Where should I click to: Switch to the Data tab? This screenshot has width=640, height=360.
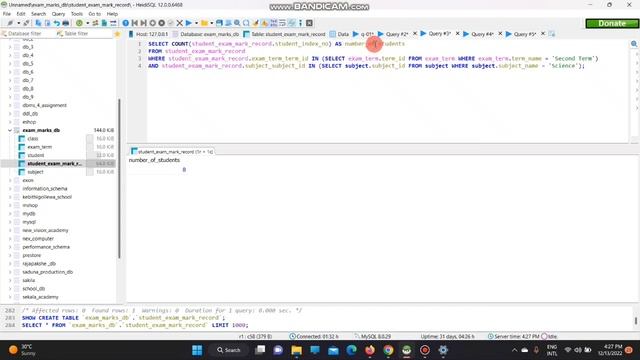pos(340,34)
